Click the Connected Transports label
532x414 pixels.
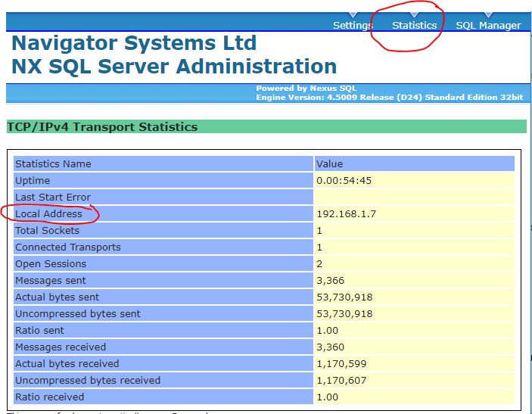[x=68, y=247]
